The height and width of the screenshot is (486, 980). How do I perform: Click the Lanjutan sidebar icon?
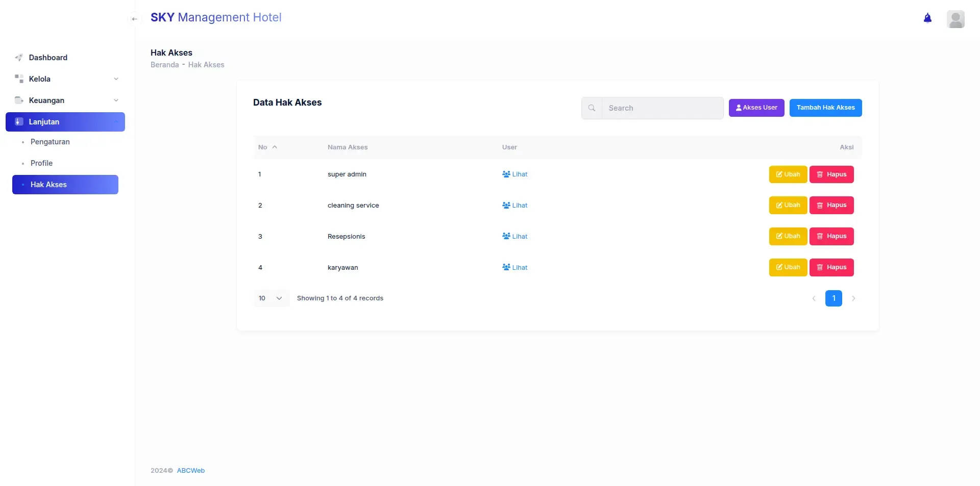[19, 122]
